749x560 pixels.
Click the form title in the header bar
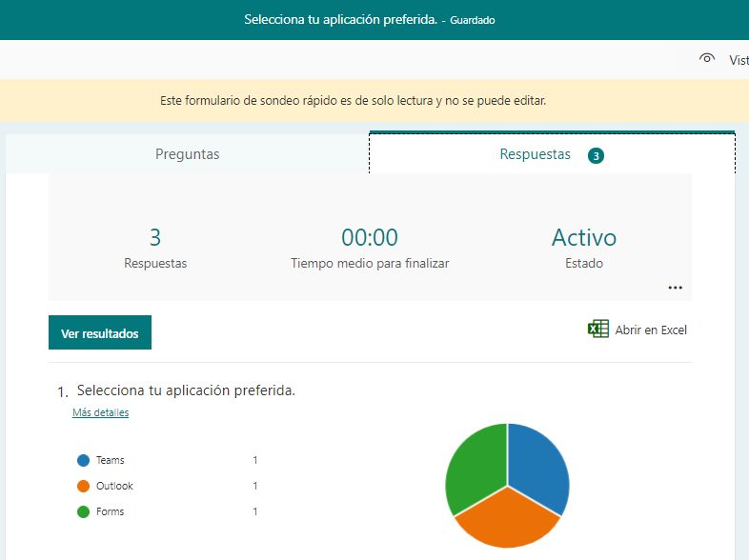tap(339, 20)
